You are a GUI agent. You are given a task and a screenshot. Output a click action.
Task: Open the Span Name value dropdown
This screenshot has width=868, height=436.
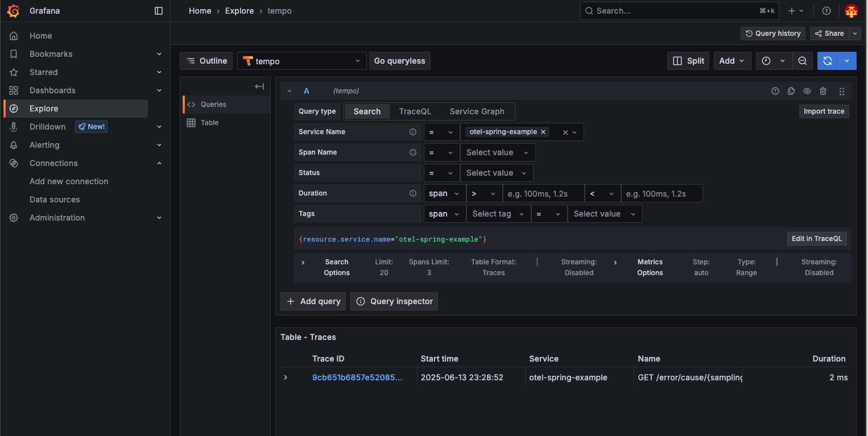tap(498, 152)
